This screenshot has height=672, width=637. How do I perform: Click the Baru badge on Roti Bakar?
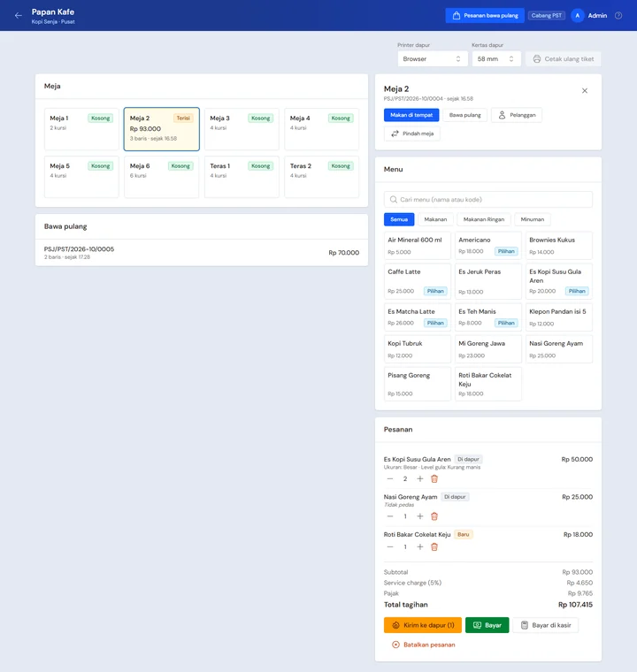pyautogui.click(x=464, y=534)
